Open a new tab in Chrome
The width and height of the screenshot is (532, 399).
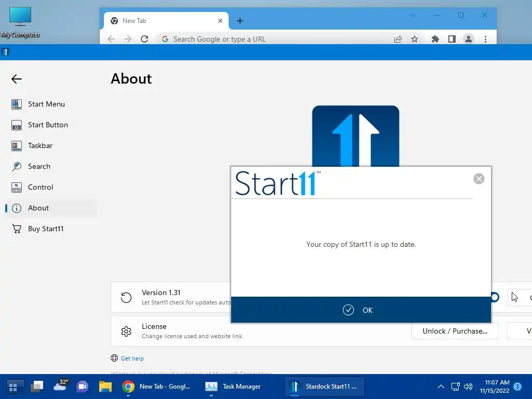(x=240, y=21)
